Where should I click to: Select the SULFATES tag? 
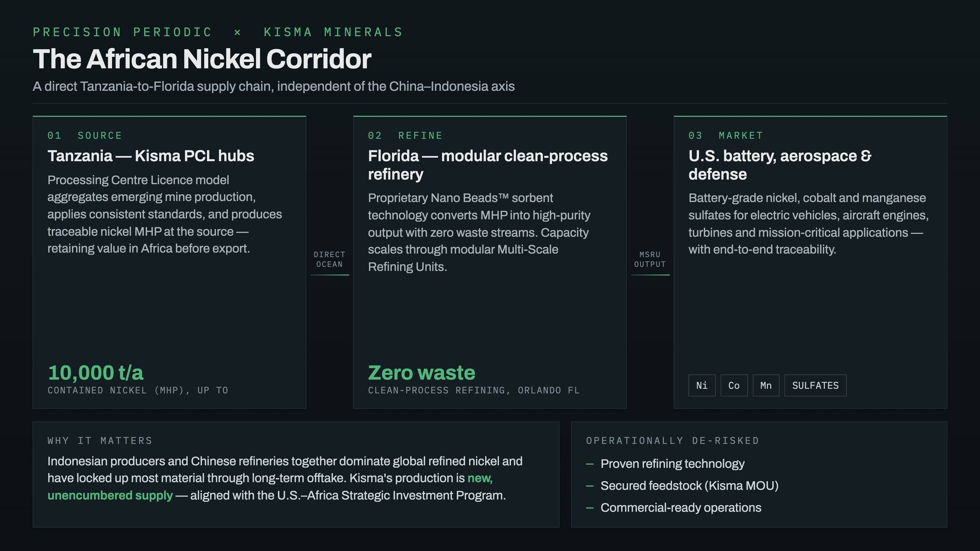(x=815, y=385)
